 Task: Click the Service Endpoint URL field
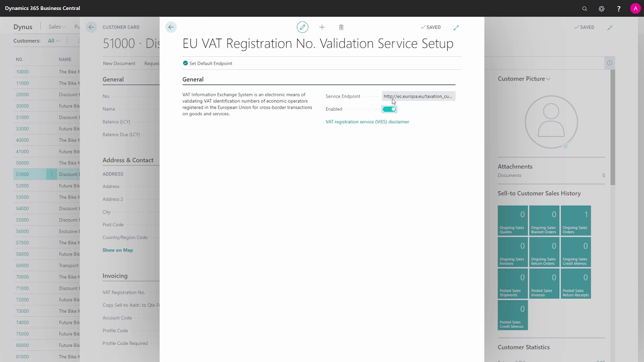pyautogui.click(x=418, y=96)
